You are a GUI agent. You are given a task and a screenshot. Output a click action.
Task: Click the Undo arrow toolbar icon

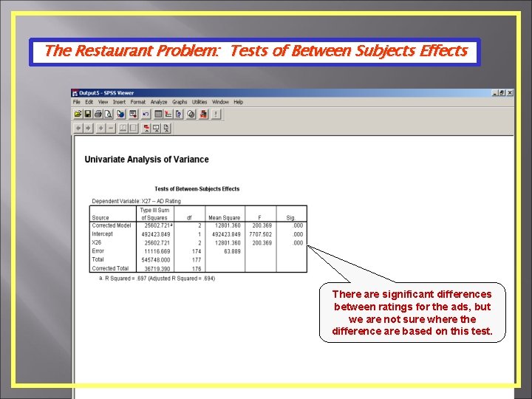pyautogui.click(x=146, y=115)
